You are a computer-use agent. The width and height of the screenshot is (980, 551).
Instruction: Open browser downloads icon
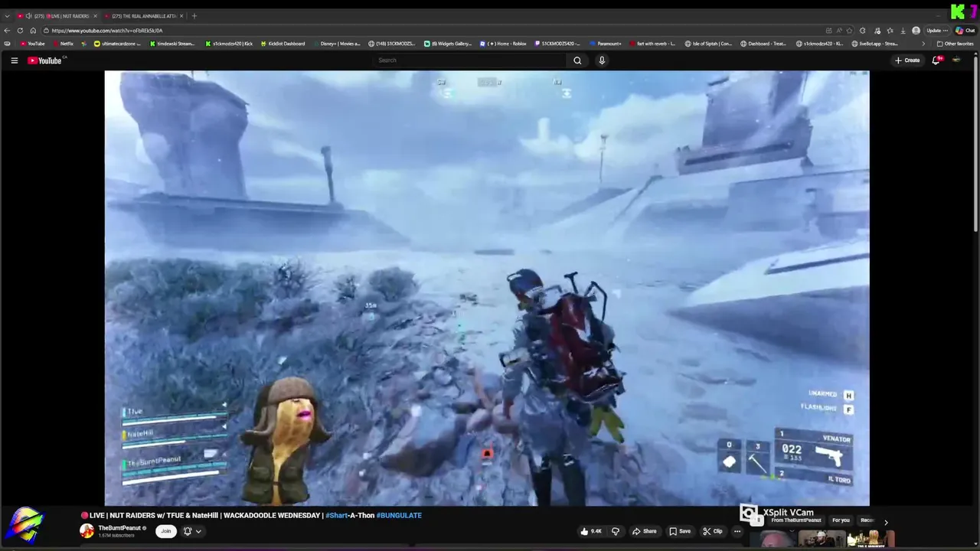pos(903,31)
